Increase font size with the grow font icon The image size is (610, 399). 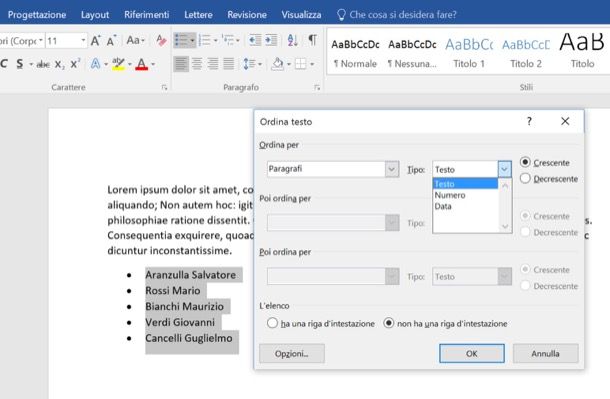click(95, 40)
